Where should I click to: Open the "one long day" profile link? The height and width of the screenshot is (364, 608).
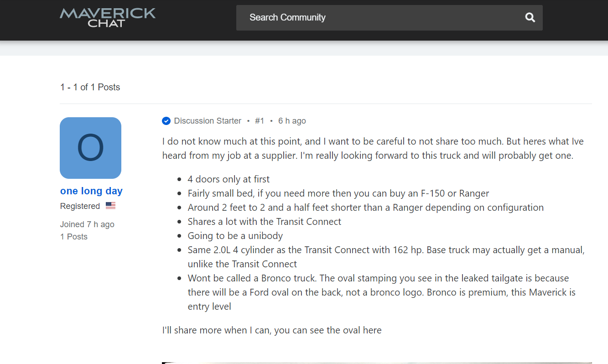click(x=91, y=191)
